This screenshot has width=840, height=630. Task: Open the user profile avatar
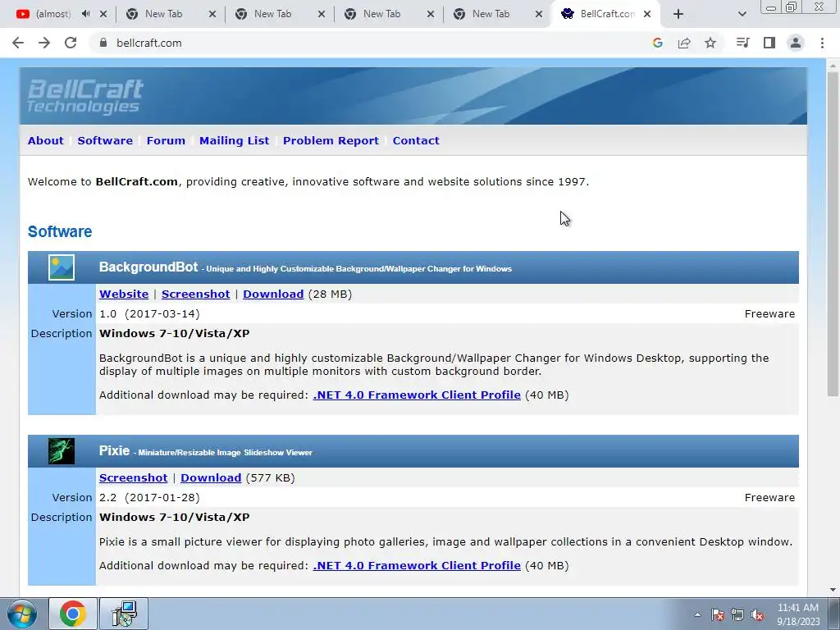796,43
